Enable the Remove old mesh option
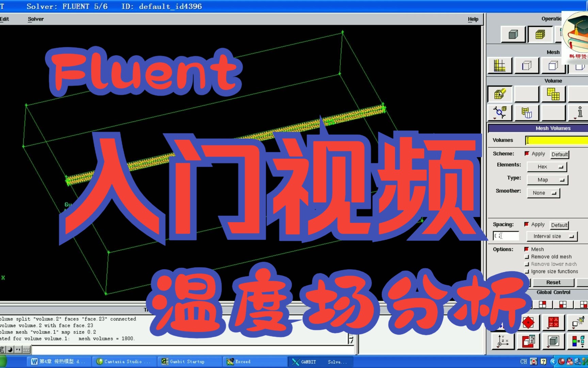The image size is (588, 368). 527,257
